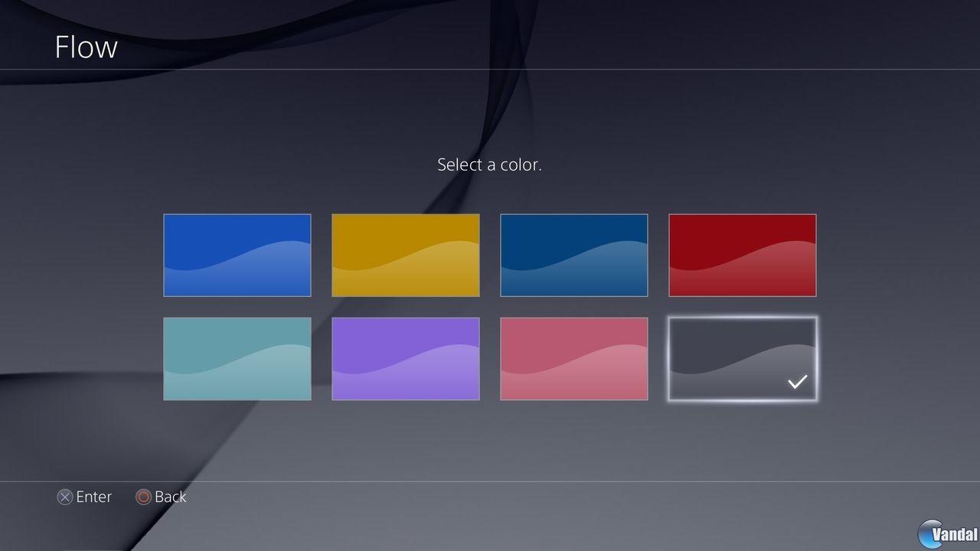
Task: Select the bright blue Flow color
Action: click(x=237, y=255)
